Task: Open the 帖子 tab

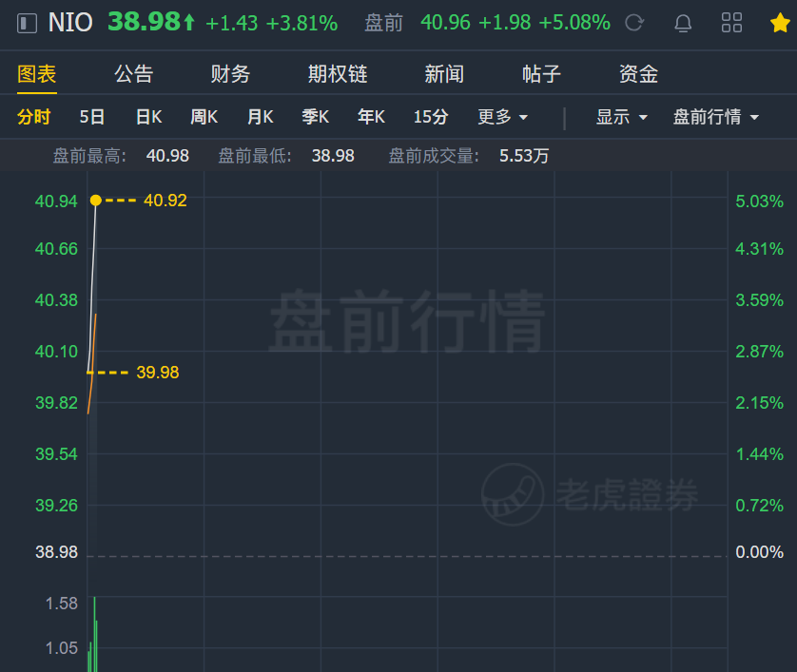Action: point(541,74)
